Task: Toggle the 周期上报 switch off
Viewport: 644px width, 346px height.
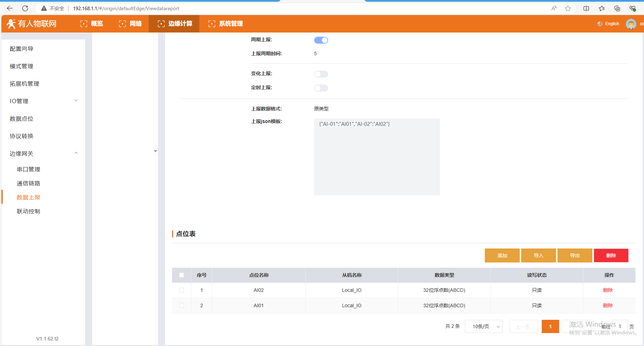Action: [x=321, y=40]
